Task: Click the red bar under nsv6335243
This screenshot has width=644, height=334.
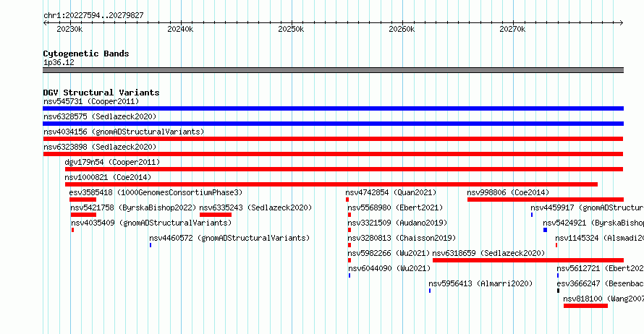Action: click(216, 215)
